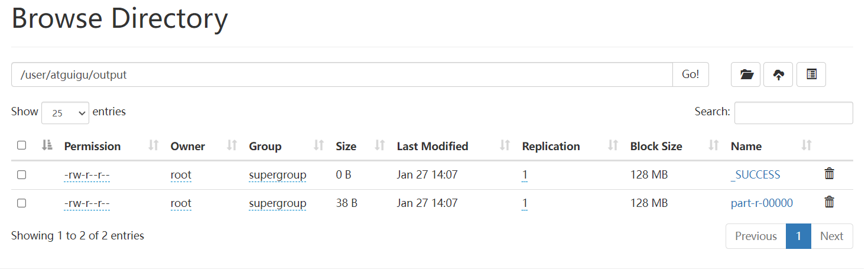The image size is (868, 269).
Task: Sort by the Size column arrows
Action: 380,145
